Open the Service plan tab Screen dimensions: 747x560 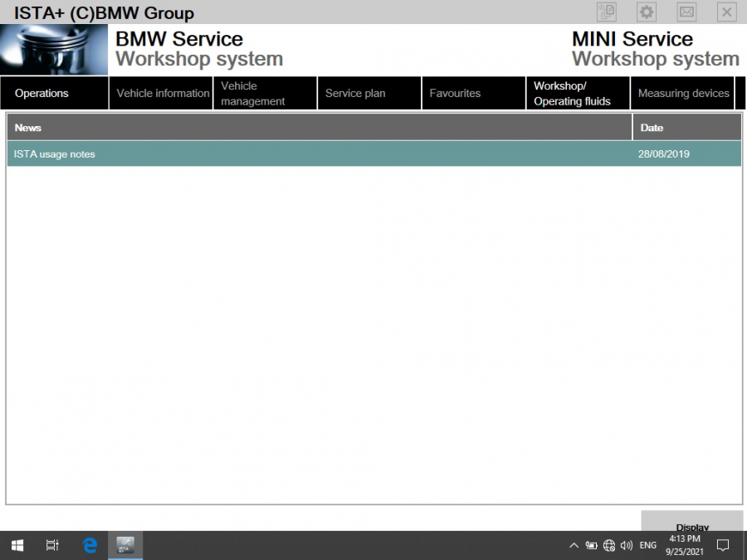(x=355, y=93)
